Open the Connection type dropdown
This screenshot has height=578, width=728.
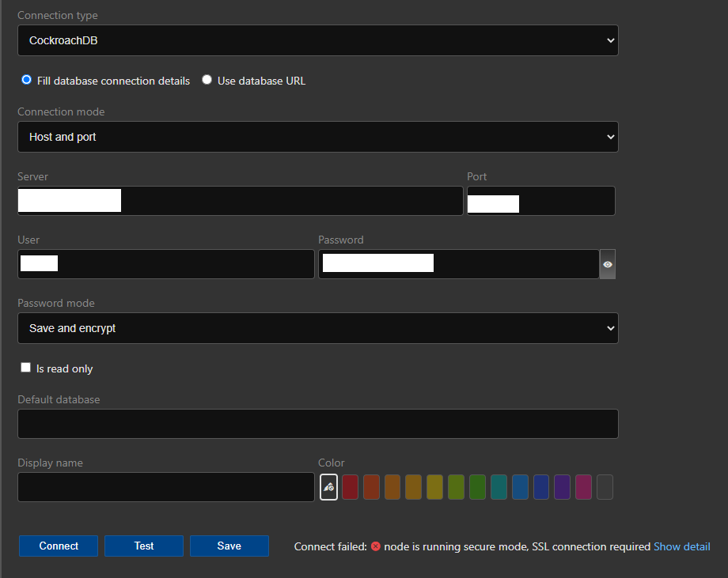(x=318, y=40)
